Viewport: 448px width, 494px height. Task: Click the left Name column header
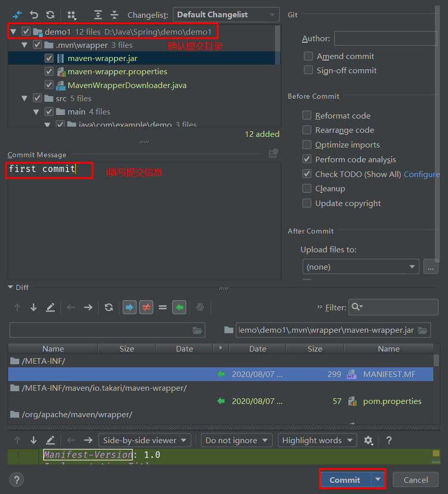click(53, 349)
